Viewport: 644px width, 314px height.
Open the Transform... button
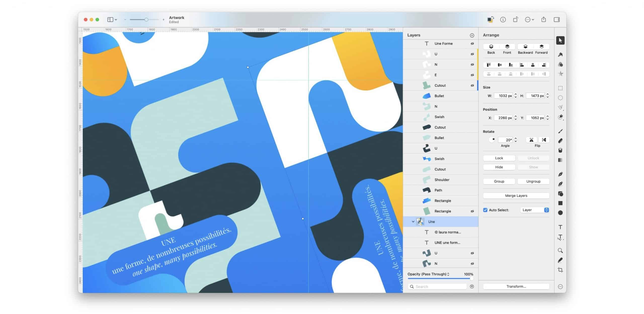click(516, 287)
